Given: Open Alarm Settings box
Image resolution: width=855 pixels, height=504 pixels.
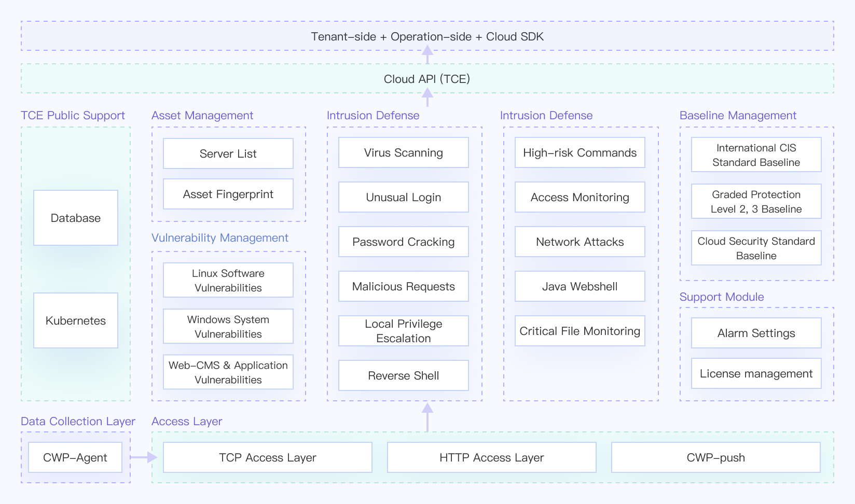Looking at the screenshot, I should pyautogui.click(x=756, y=333).
